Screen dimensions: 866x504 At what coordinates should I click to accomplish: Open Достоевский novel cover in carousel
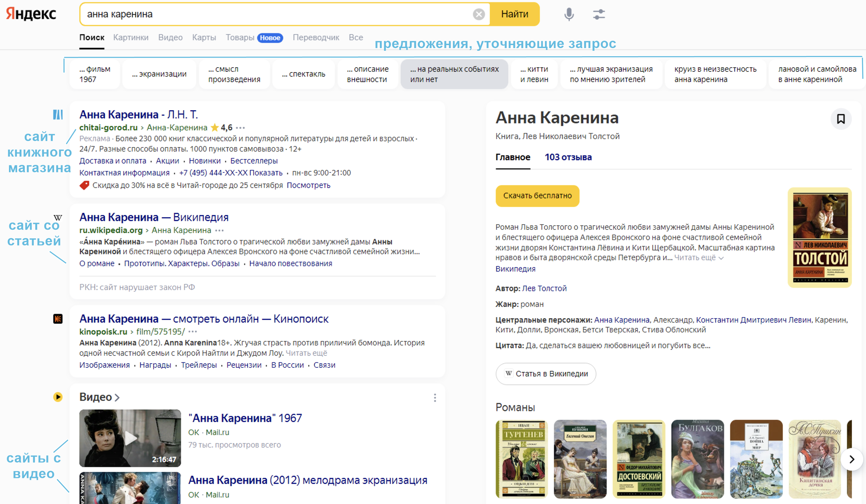639,459
